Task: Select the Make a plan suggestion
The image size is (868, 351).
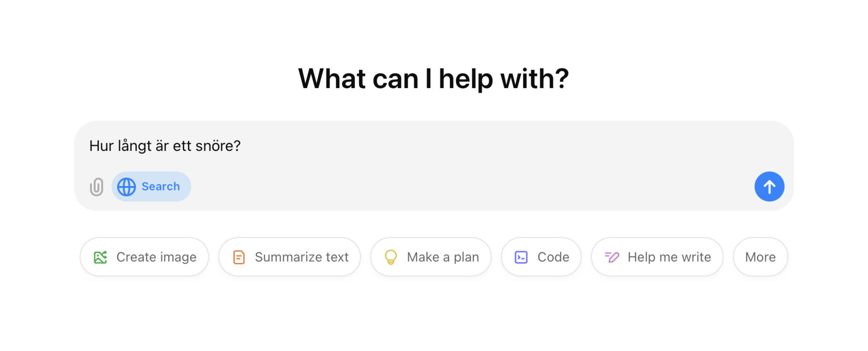Action: 430,257
